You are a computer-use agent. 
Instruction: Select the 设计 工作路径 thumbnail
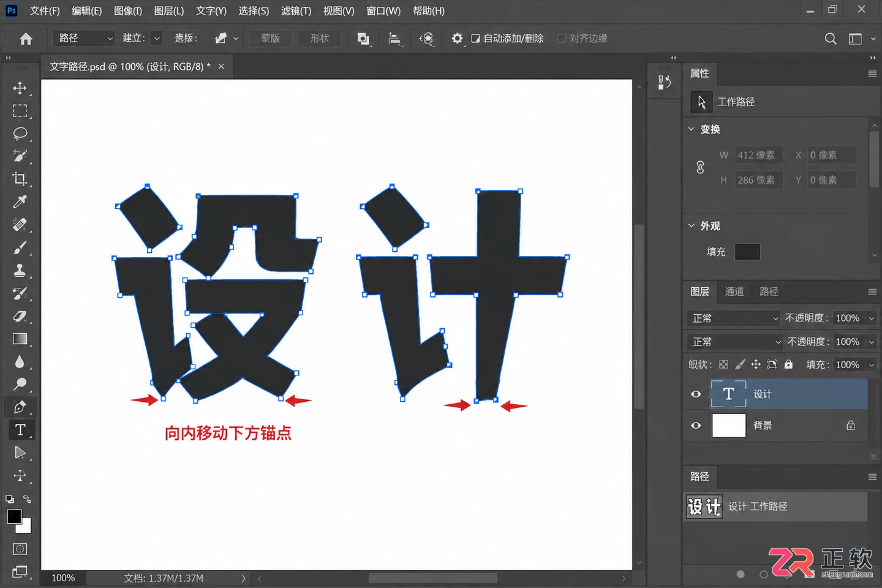[704, 507]
